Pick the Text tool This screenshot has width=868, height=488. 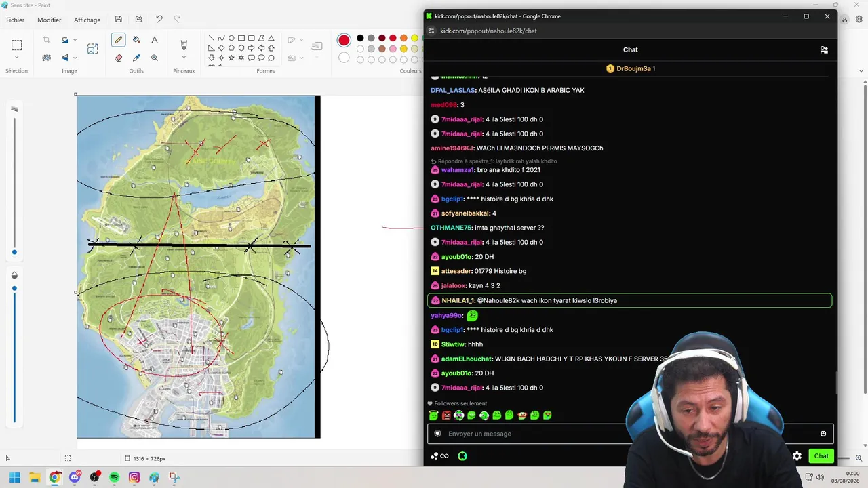click(155, 41)
